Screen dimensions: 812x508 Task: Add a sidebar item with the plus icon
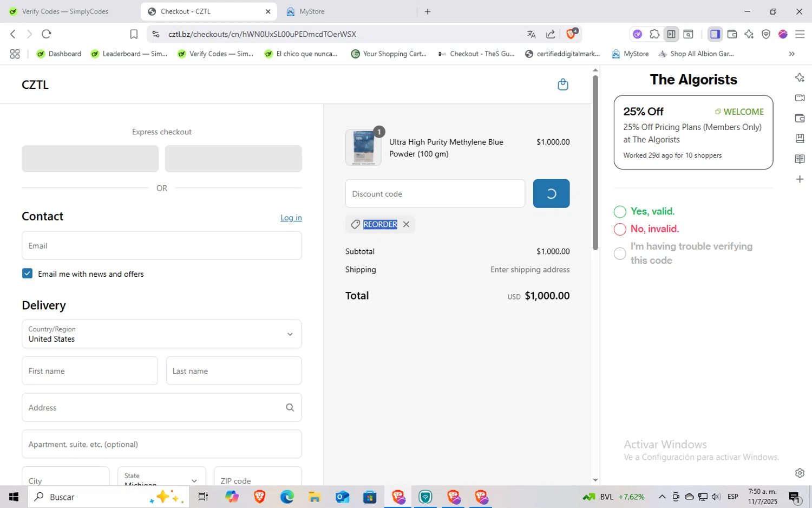800,179
